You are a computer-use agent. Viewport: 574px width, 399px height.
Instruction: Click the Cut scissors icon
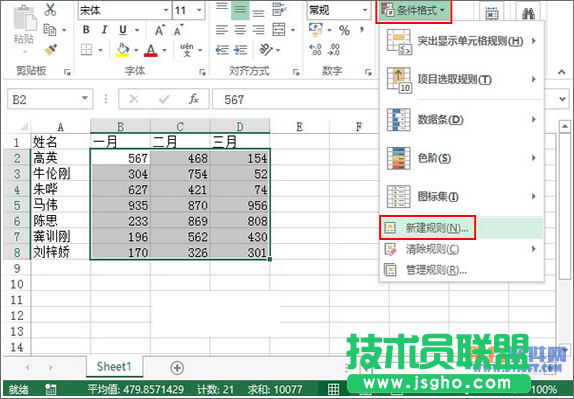[x=50, y=10]
